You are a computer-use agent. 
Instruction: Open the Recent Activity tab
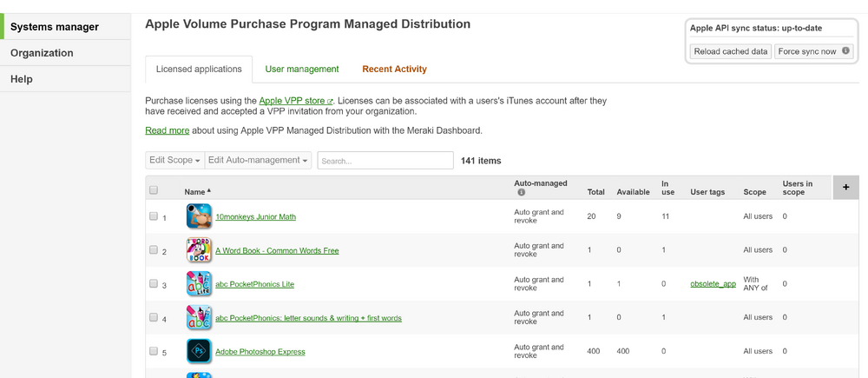[x=395, y=70]
